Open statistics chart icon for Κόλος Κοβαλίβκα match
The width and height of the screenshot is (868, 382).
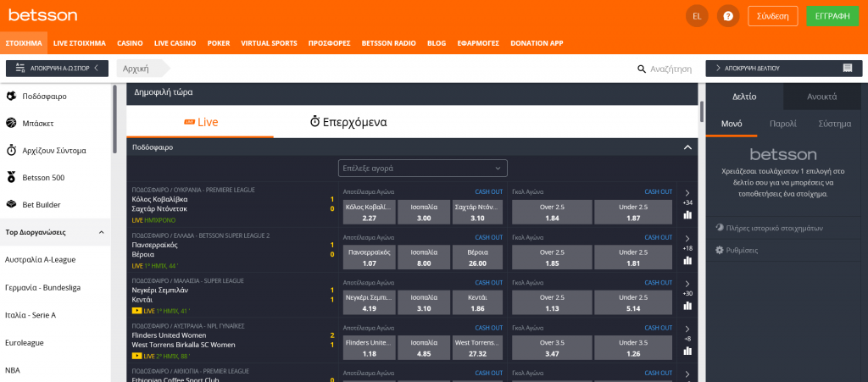pyautogui.click(x=687, y=215)
